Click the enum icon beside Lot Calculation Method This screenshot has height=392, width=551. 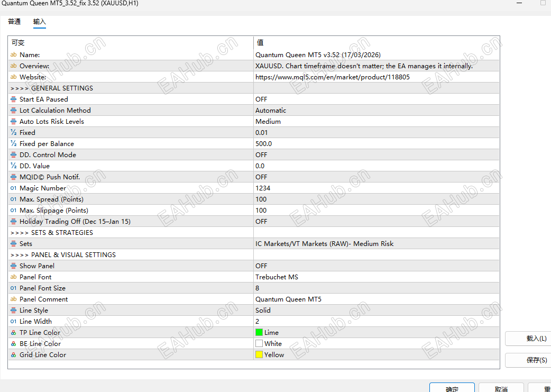point(13,111)
